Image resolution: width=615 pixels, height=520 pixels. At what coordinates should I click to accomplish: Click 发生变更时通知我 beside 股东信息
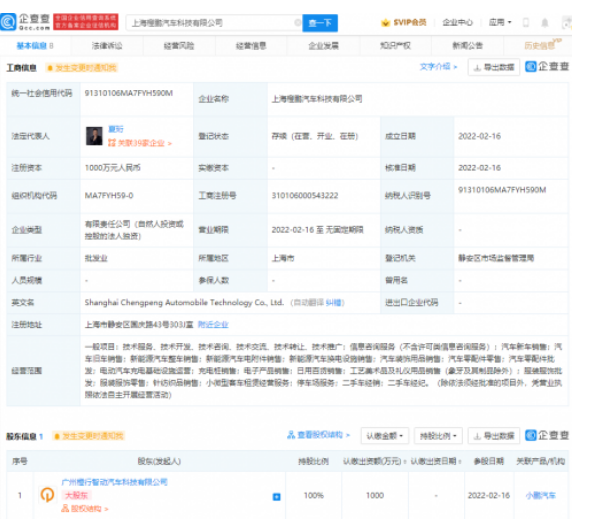[89, 436]
